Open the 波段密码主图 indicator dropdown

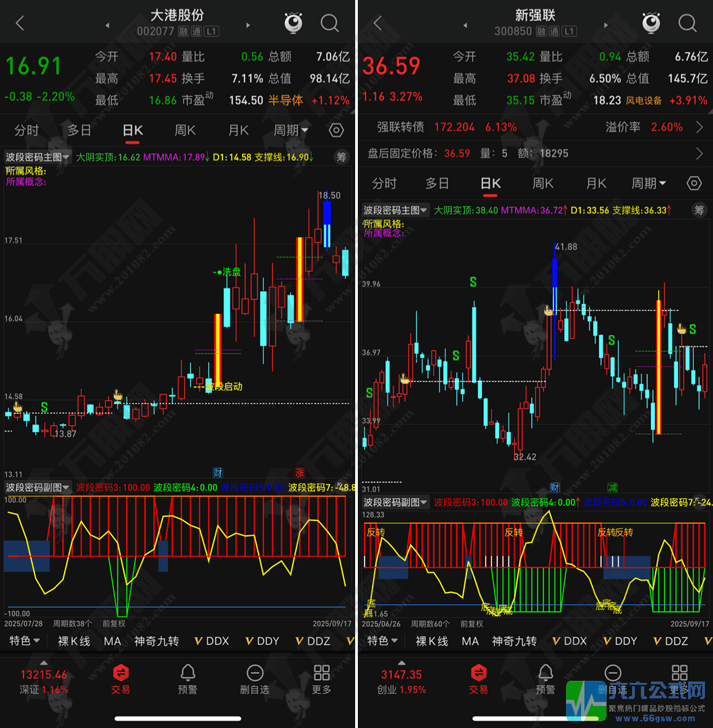coord(37,156)
